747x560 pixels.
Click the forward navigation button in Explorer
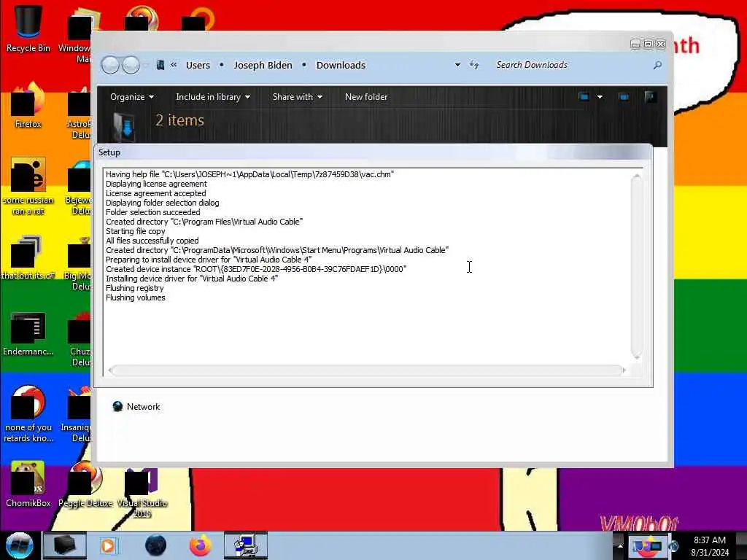point(131,65)
